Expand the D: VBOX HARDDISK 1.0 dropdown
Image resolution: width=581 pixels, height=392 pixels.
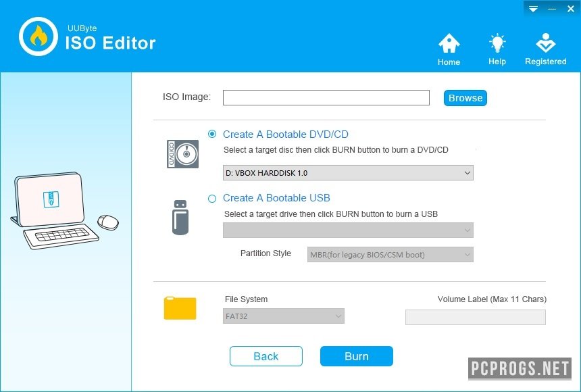[348, 173]
